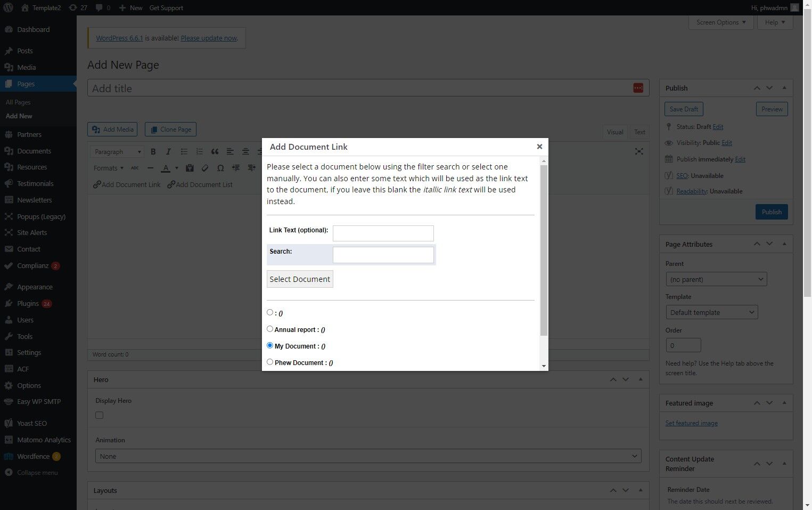Expand the Help tab
Viewport: 812px width, 510px height.
click(775, 22)
